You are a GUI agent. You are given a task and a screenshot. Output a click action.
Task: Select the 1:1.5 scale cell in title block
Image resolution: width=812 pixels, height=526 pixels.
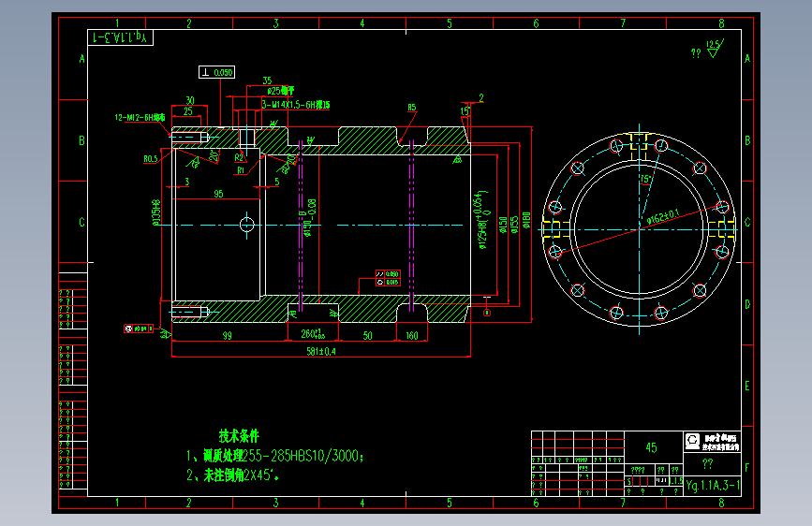click(x=676, y=481)
